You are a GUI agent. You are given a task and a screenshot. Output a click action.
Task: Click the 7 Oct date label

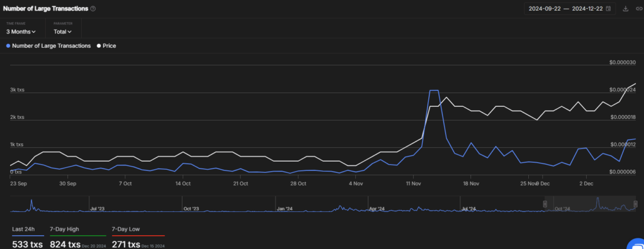tap(125, 184)
